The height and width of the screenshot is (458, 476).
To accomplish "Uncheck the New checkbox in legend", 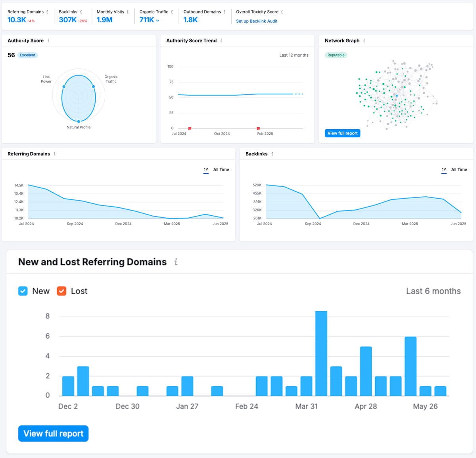I will (23, 291).
